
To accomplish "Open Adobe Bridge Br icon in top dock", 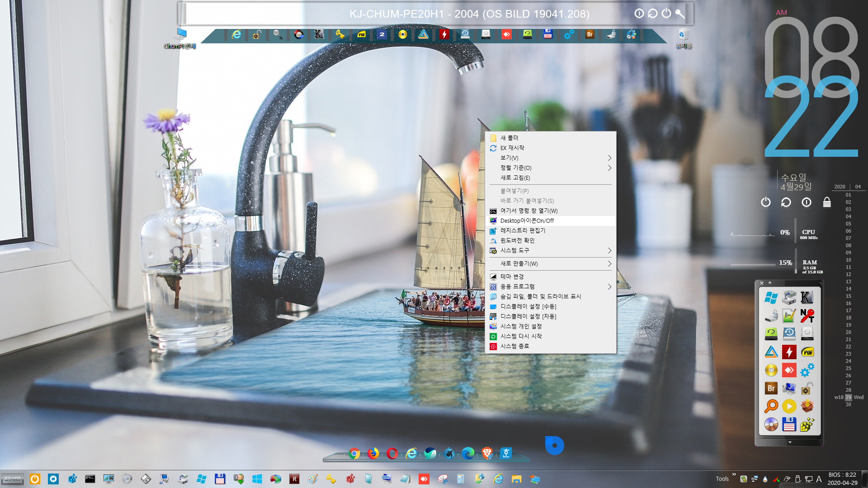I will [590, 34].
